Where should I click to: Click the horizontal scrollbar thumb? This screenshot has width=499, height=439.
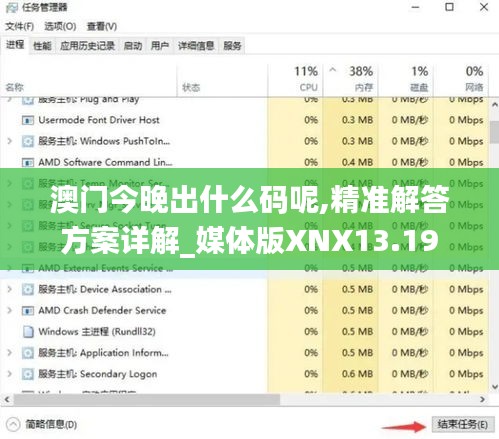147,399
